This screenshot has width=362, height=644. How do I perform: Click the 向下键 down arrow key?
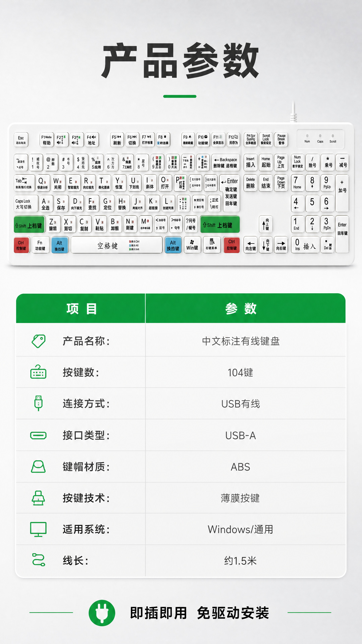click(x=266, y=245)
